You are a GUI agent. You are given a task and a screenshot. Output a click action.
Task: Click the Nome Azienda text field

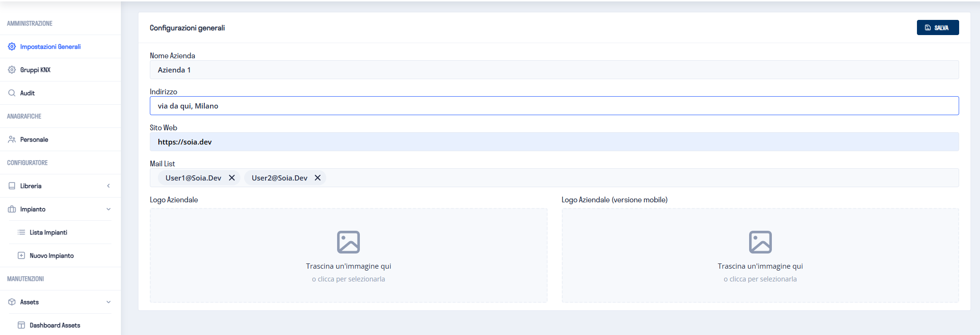pos(554,70)
